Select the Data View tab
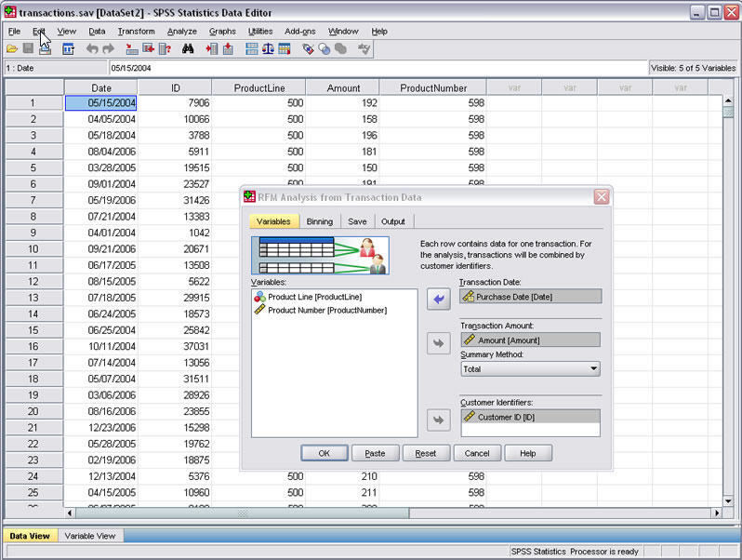Screen dimensions: 742x560 click(30, 536)
